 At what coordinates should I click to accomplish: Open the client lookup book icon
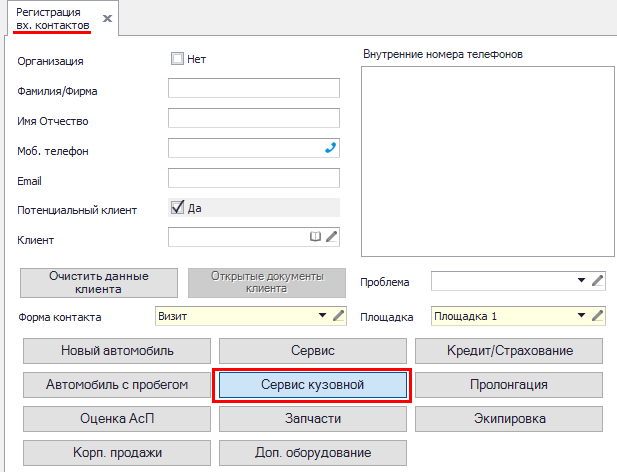[x=316, y=237]
